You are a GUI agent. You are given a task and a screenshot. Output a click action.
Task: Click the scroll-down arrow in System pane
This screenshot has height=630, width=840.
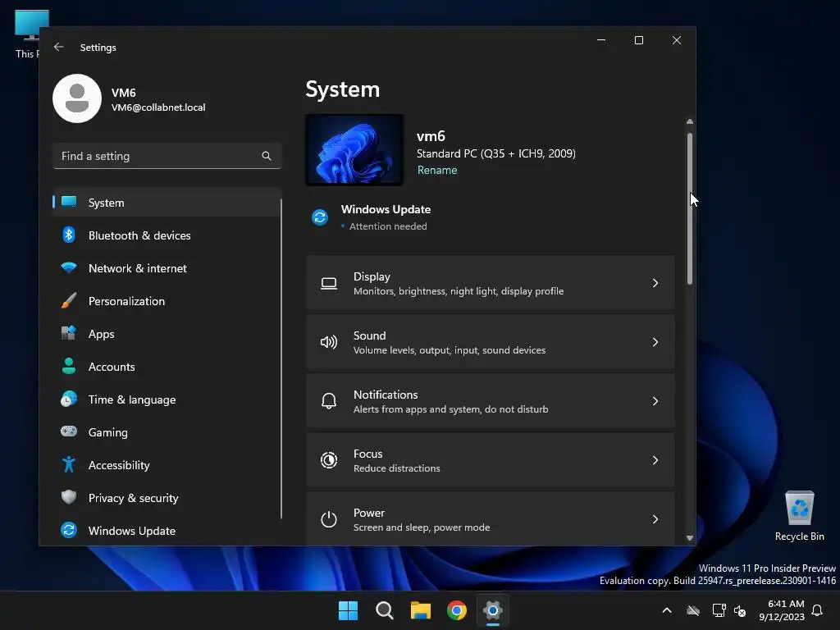pos(689,538)
